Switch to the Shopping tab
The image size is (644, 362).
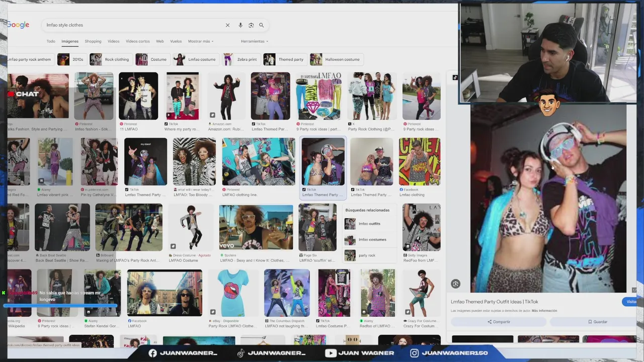coord(93,41)
